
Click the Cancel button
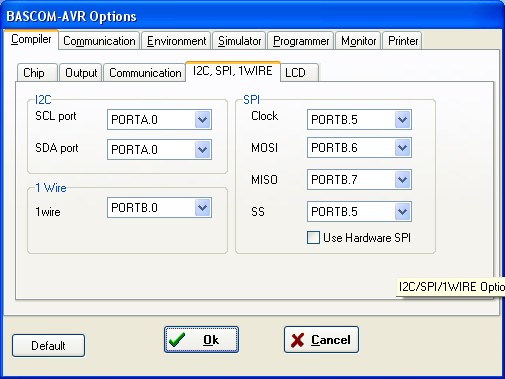point(321,340)
